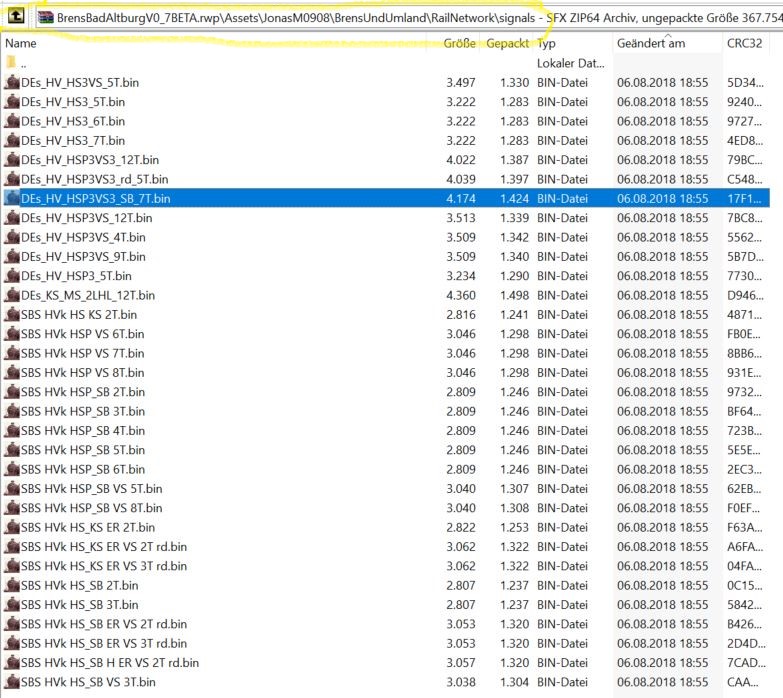This screenshot has height=698, width=783.
Task: Select SBS HVk HS_SB H ER VS 2T rd.bin
Action: click(x=386, y=663)
